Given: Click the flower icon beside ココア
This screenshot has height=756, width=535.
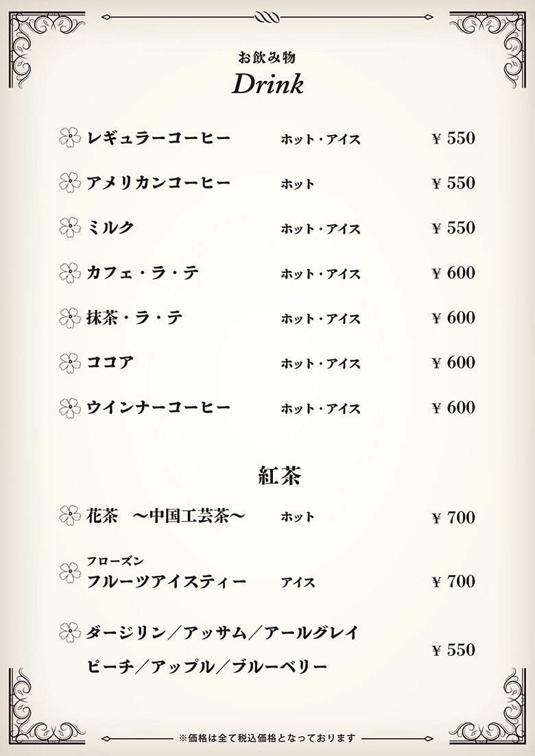Looking at the screenshot, I should click(70, 363).
